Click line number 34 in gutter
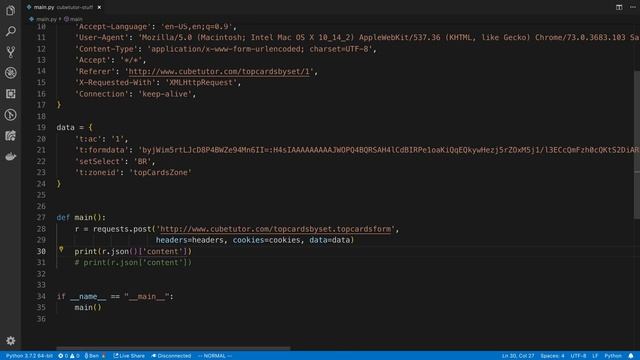This screenshot has width=640, height=360. (x=41, y=296)
